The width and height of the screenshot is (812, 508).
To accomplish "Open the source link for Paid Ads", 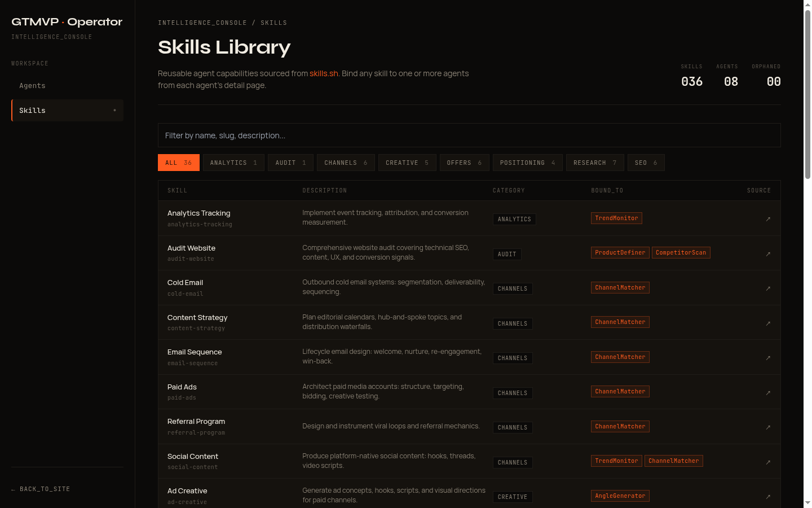I will pyautogui.click(x=768, y=392).
